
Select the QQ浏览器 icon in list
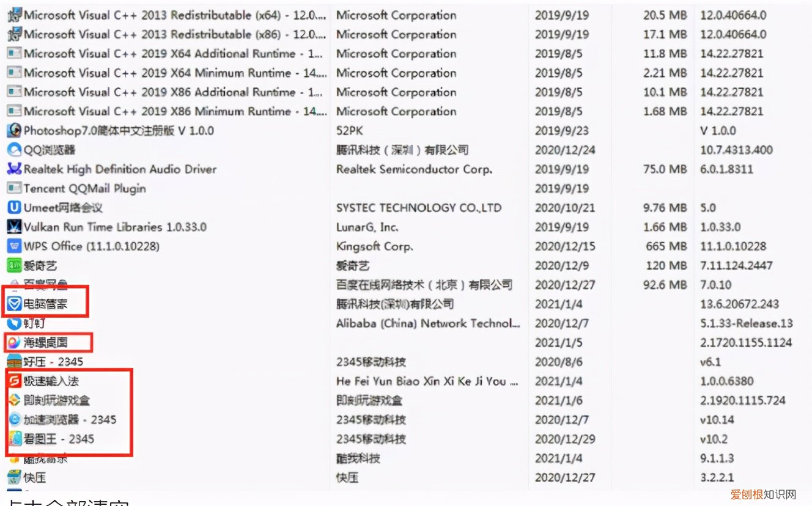click(x=13, y=150)
